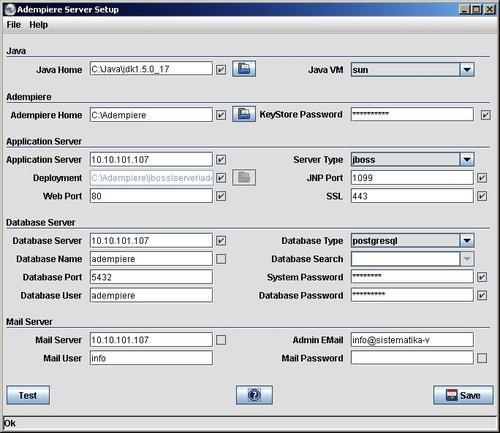Image resolution: width=500 pixels, height=433 pixels.
Task: Open the File menu
Action: coord(14,25)
